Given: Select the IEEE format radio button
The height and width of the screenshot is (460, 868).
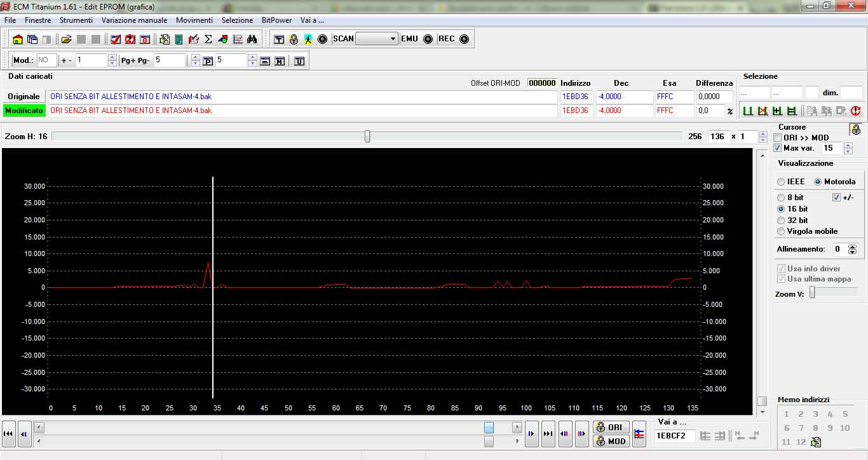Looking at the screenshot, I should [x=781, y=182].
